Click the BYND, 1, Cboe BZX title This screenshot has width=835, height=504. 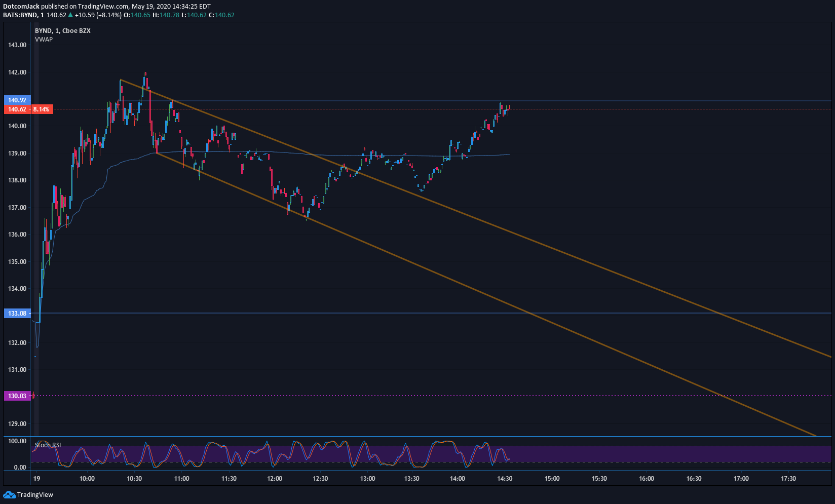point(63,31)
